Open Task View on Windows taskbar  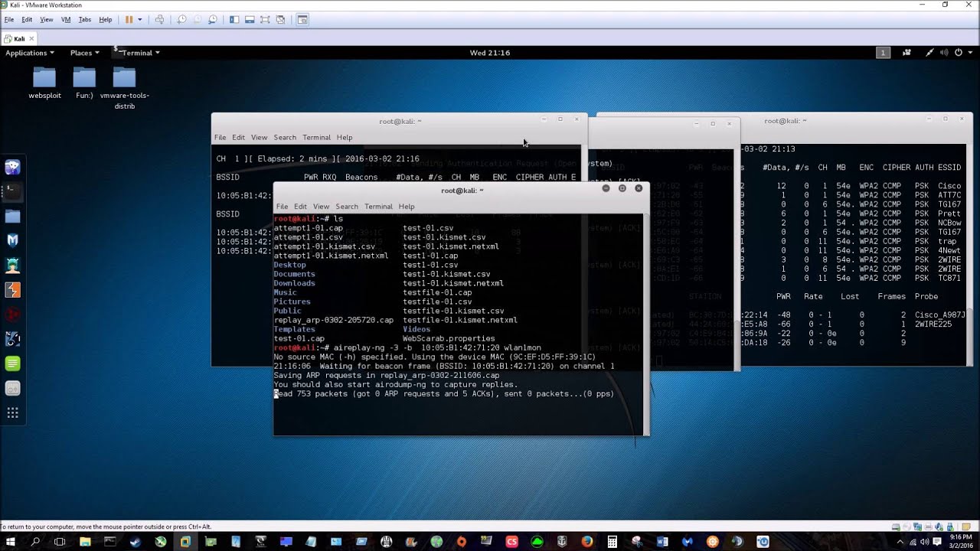[60, 542]
